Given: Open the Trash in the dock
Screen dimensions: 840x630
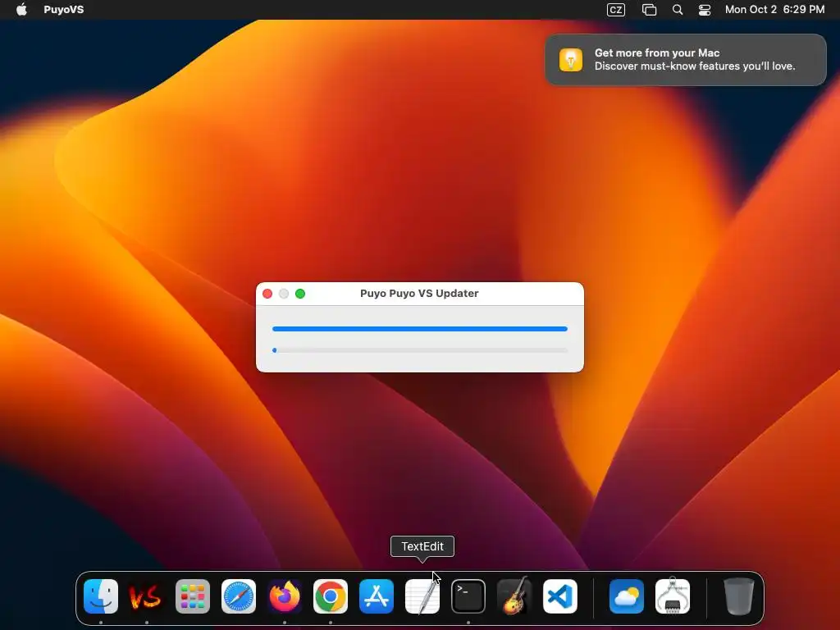Looking at the screenshot, I should (739, 596).
